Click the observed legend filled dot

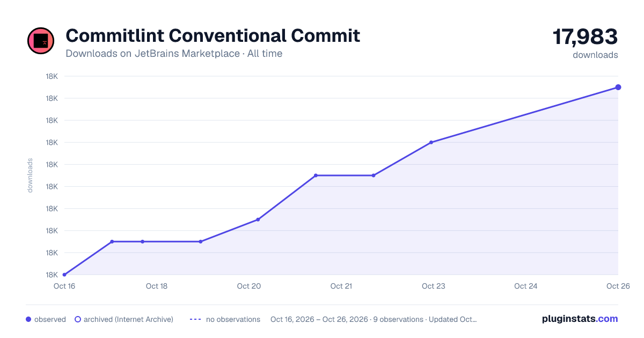(x=28, y=319)
